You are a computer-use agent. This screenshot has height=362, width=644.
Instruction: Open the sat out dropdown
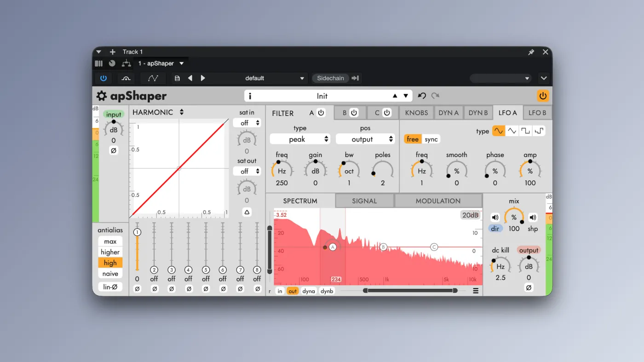coord(247,171)
